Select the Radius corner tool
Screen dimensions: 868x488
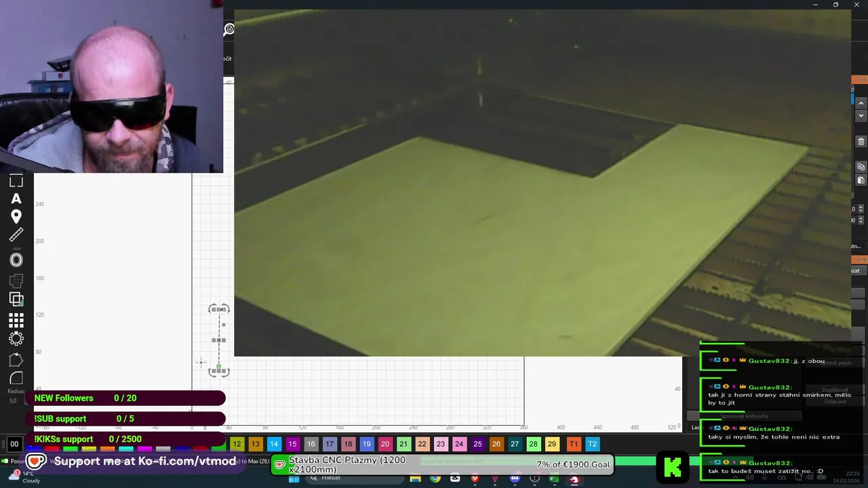coord(16,378)
